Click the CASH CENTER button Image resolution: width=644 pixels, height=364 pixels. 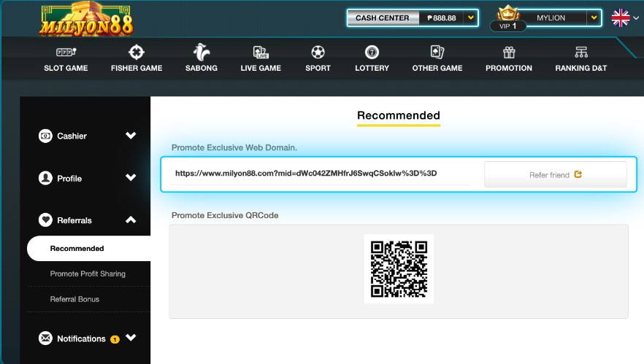pyautogui.click(x=383, y=18)
